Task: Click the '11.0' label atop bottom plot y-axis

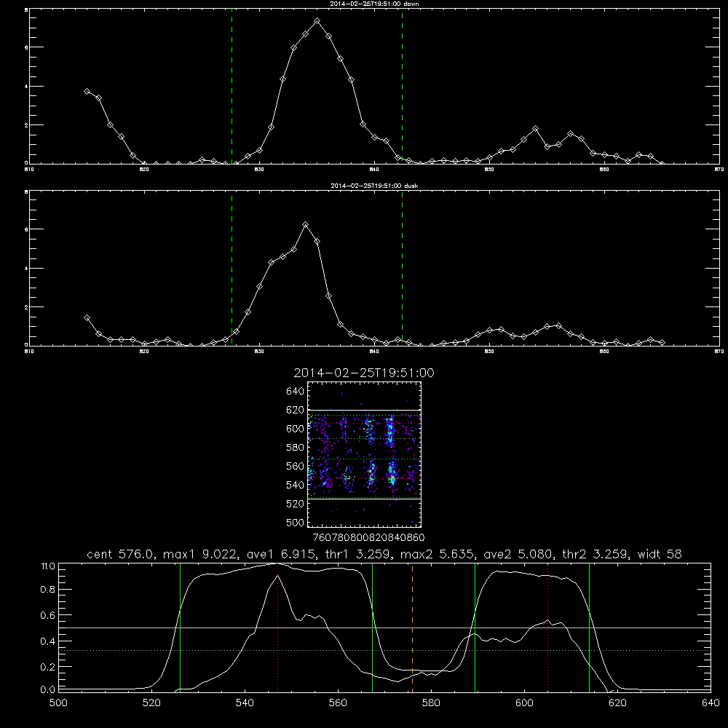Action: tap(48, 566)
